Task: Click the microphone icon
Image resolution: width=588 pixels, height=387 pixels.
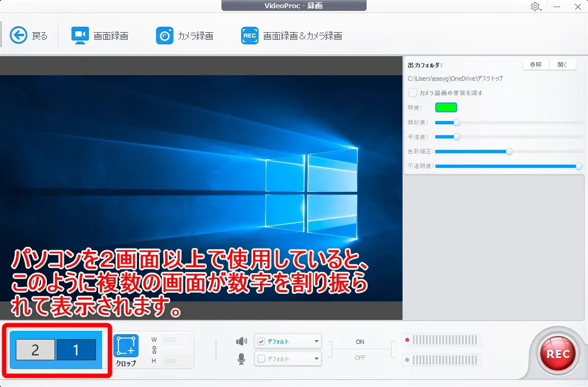Action: (242, 359)
